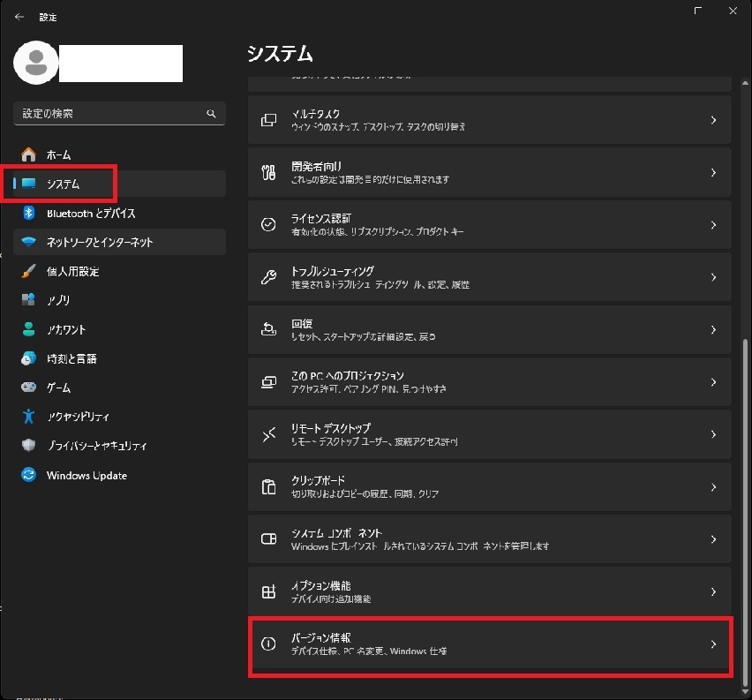Expand the 回復 row chevron
Screen dimensions: 752x700
pos(714,329)
